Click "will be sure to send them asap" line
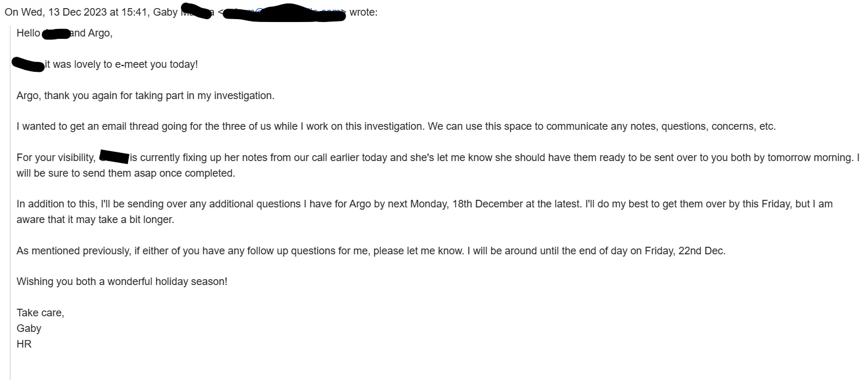 (126, 173)
